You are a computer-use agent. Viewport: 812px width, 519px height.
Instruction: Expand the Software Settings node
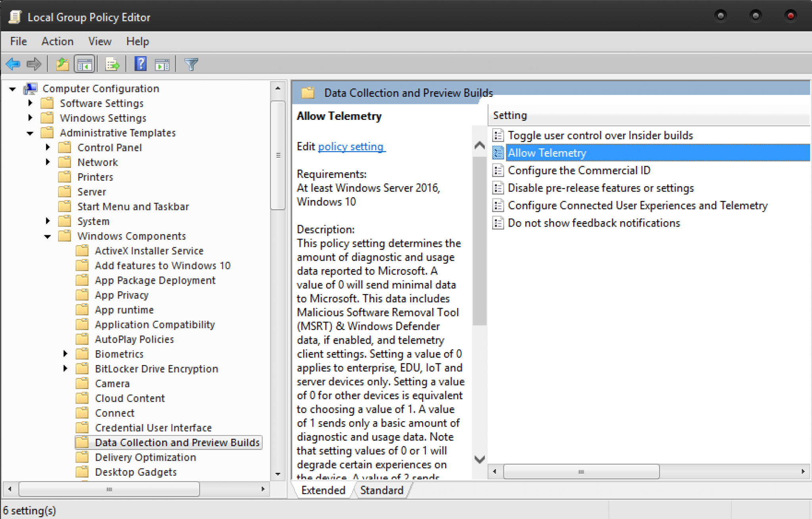[x=30, y=103]
